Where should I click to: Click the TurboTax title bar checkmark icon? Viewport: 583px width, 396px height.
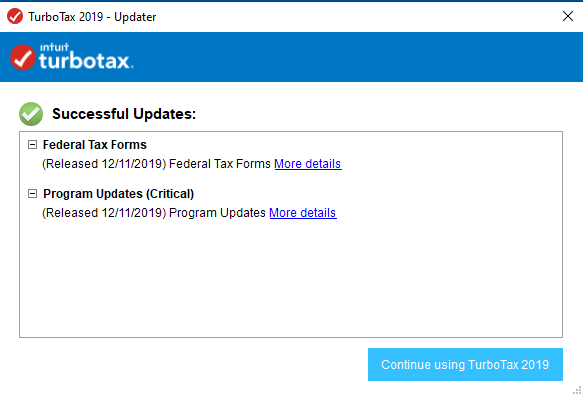tap(15, 16)
